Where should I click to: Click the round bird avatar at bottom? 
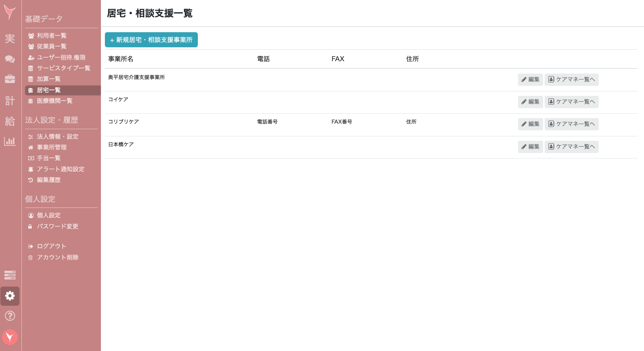(x=10, y=337)
